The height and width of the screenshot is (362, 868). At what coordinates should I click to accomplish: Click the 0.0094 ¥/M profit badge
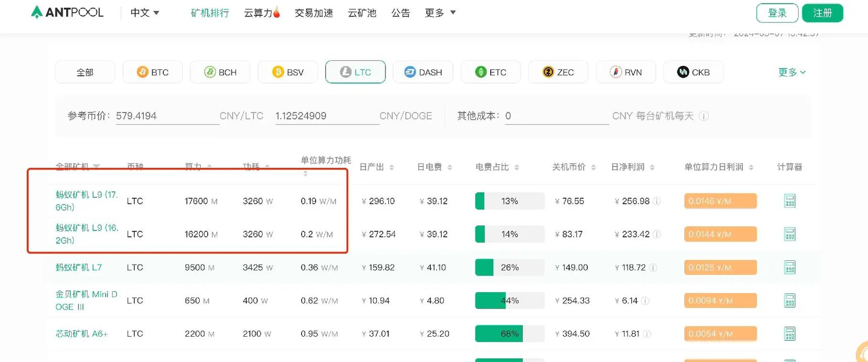click(720, 300)
